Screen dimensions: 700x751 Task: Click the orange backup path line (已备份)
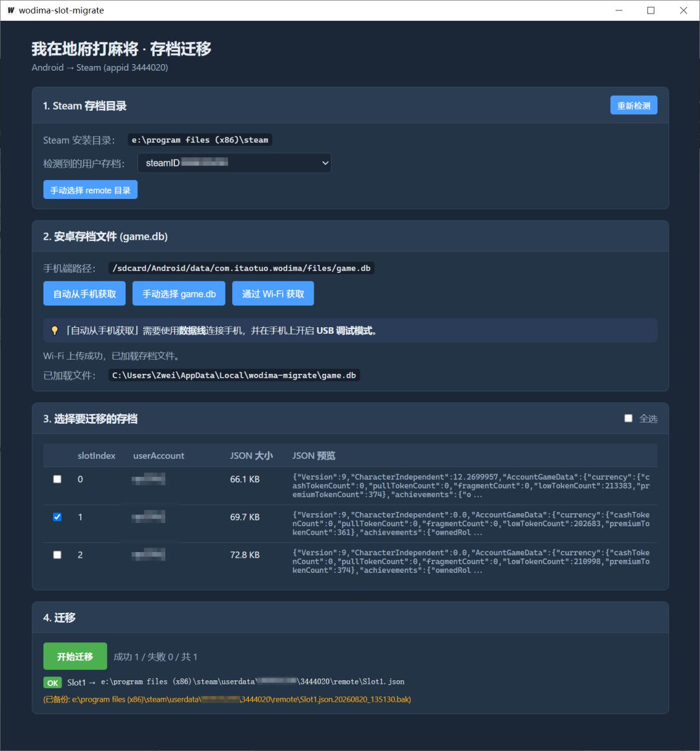point(227,699)
